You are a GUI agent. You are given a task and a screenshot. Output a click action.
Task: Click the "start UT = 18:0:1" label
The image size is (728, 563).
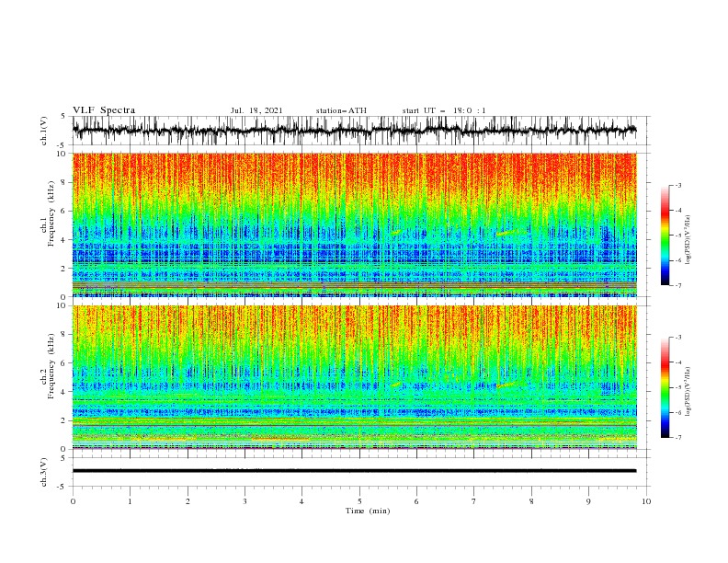(444, 110)
